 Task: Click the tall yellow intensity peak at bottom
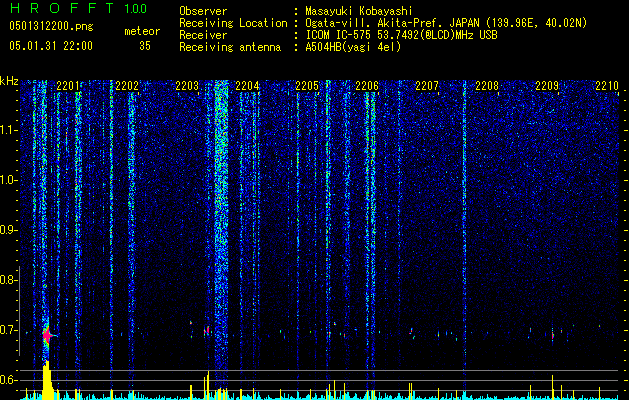coord(47,380)
